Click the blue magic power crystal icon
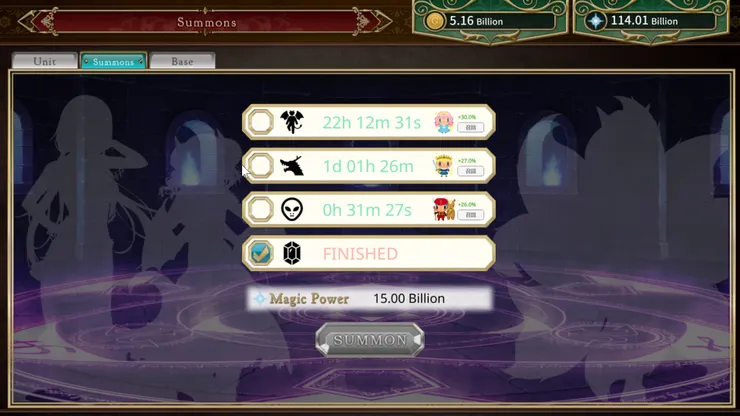740x416 pixels. 596,21
